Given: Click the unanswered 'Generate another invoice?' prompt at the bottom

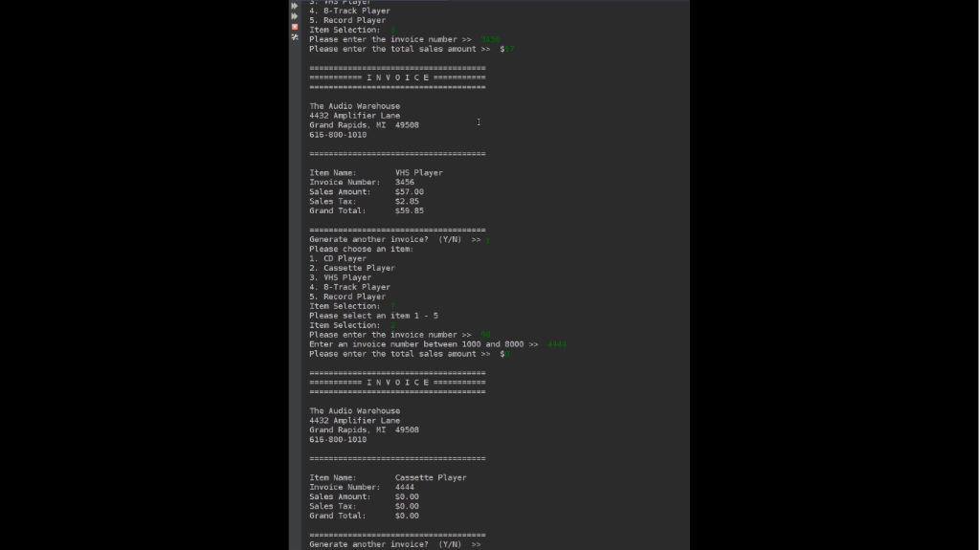Looking at the screenshot, I should (395, 544).
